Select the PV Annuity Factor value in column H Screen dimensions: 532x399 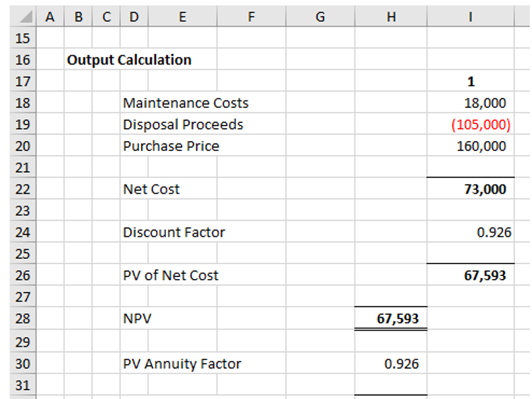click(x=401, y=364)
